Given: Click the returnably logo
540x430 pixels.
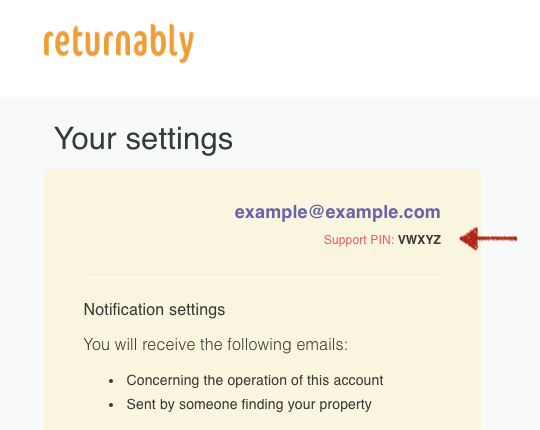Looking at the screenshot, I should (119, 43).
